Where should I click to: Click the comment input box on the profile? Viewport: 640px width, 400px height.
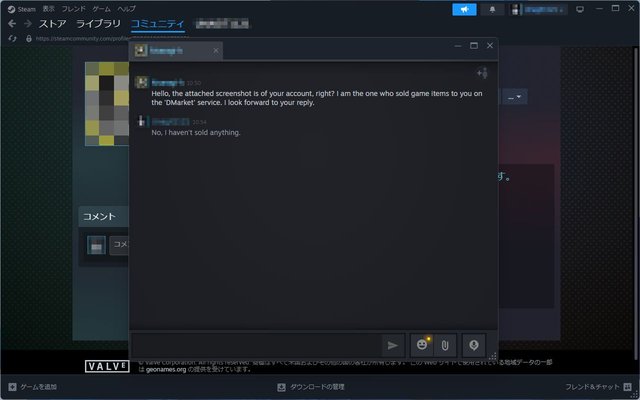coord(119,245)
